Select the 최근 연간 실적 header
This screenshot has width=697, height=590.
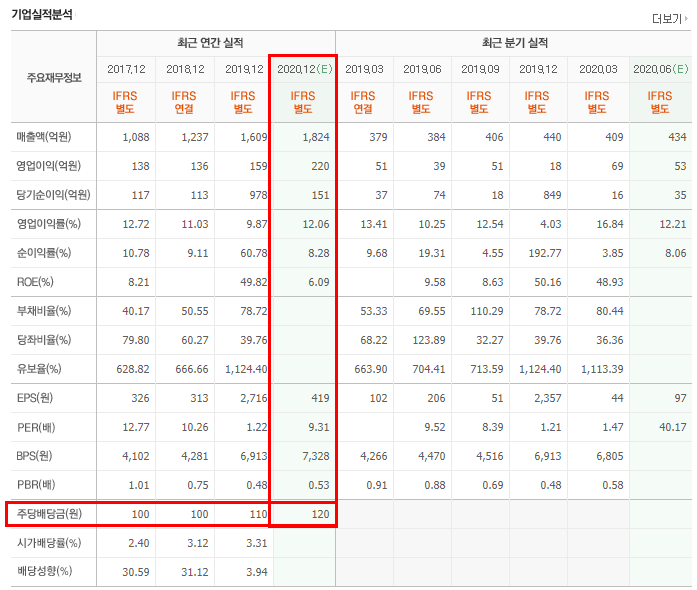[x=210, y=43]
